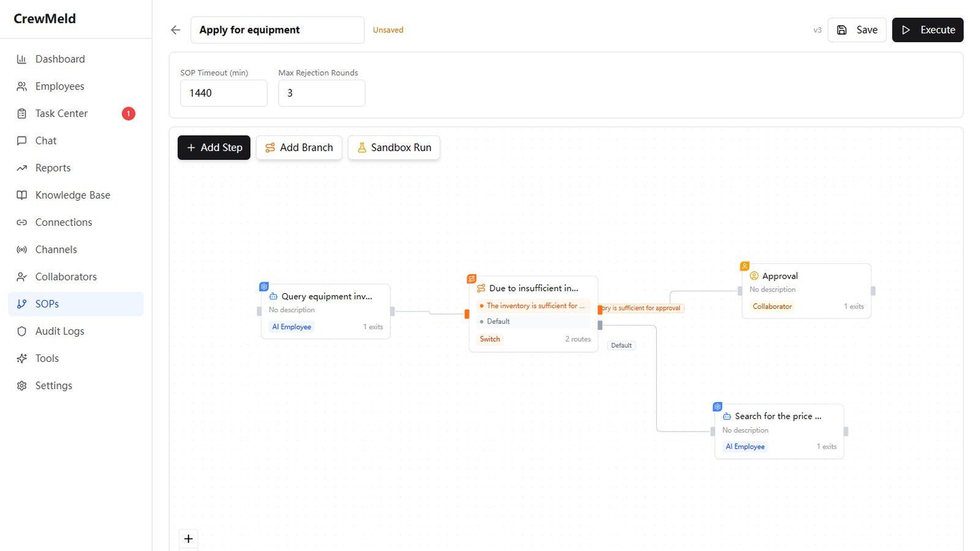Click the robot icon in Query equipment node
The image size is (980, 551).
click(273, 296)
